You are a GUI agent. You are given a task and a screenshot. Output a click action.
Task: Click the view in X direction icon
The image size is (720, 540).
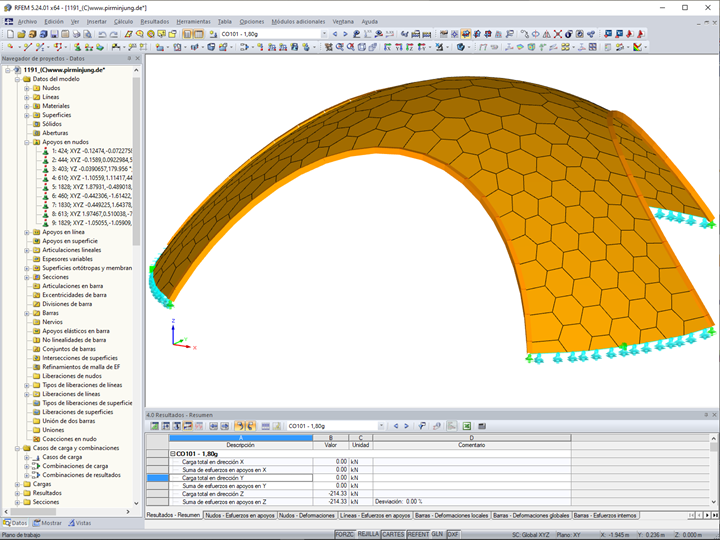[x=387, y=47]
